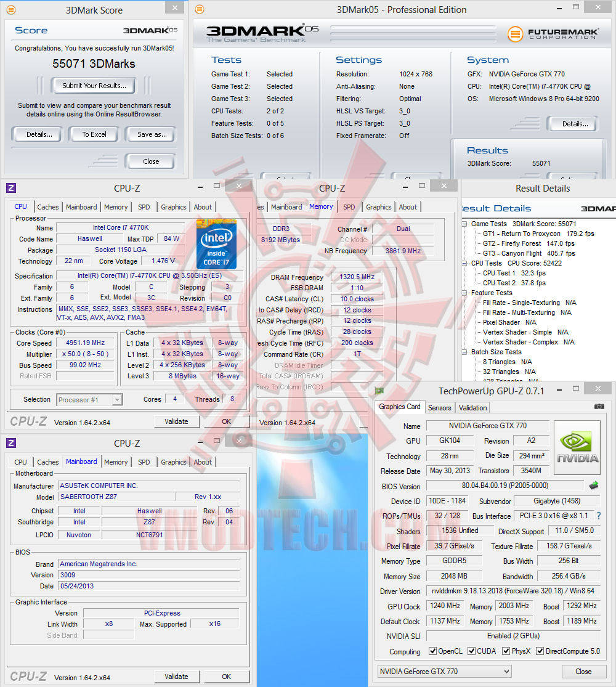Click the Driver Version field in GPU-Z
Image resolution: width=616 pixels, height=687 pixels.
pos(513,591)
